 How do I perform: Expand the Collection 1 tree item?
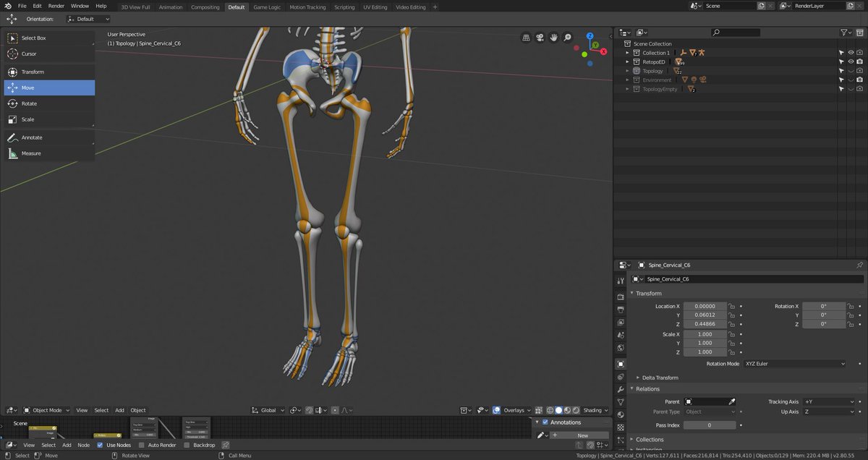tap(628, 53)
